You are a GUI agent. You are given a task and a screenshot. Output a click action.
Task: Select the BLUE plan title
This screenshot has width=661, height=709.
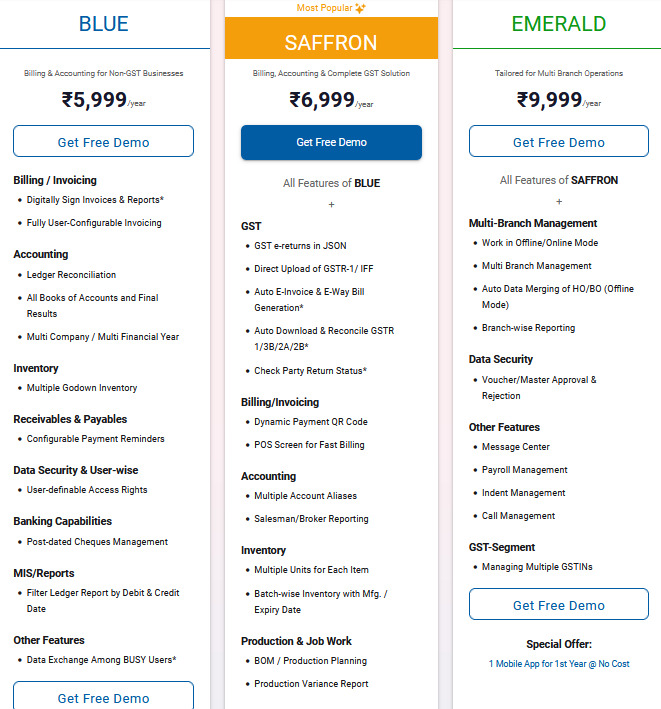point(104,24)
